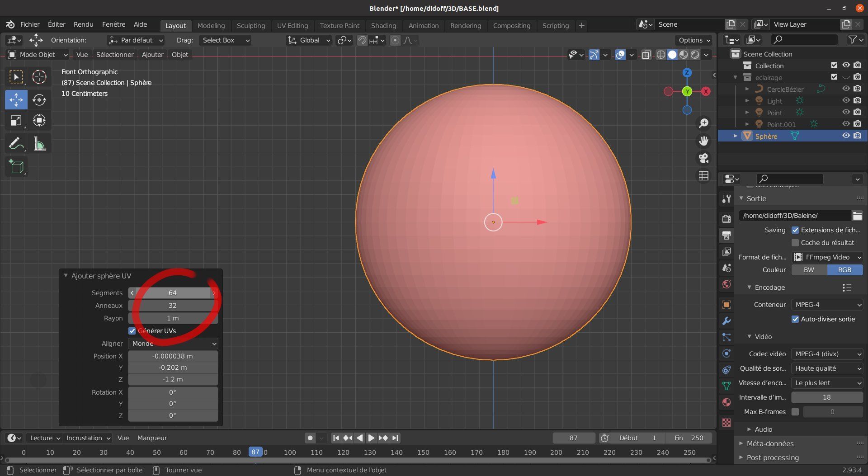Screen dimensions: 868x476
Task: Open the Texture properties tab
Action: [726, 422]
